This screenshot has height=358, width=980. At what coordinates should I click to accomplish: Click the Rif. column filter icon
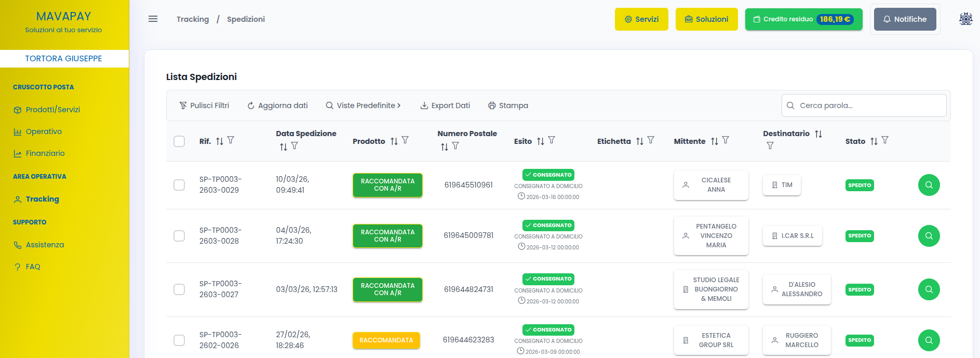[x=231, y=140]
